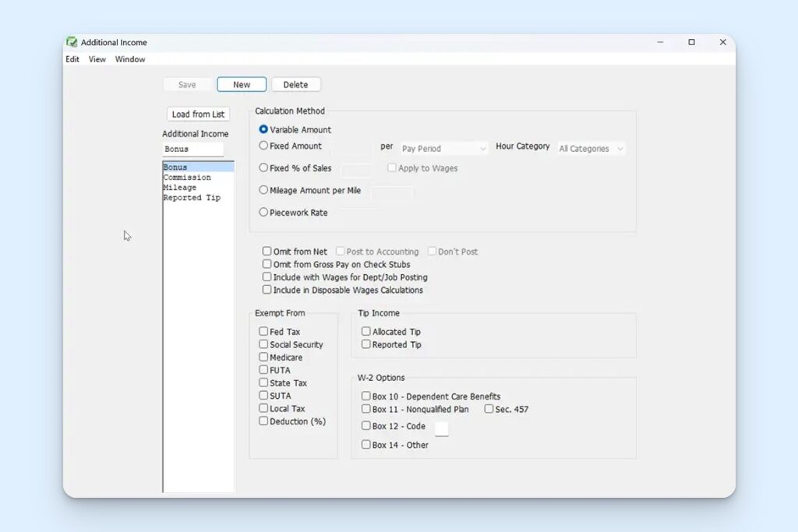Check Local Tax exemption
This screenshot has width=798, height=532.
263,408
